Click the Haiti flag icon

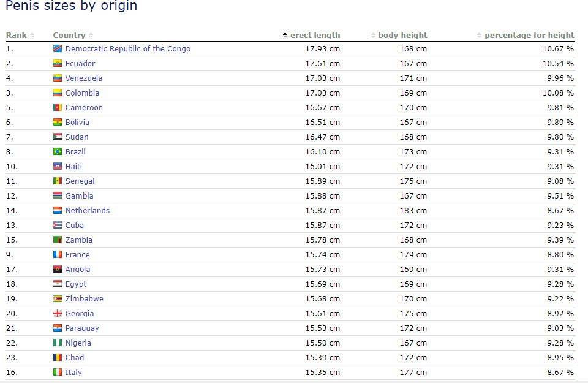click(58, 167)
